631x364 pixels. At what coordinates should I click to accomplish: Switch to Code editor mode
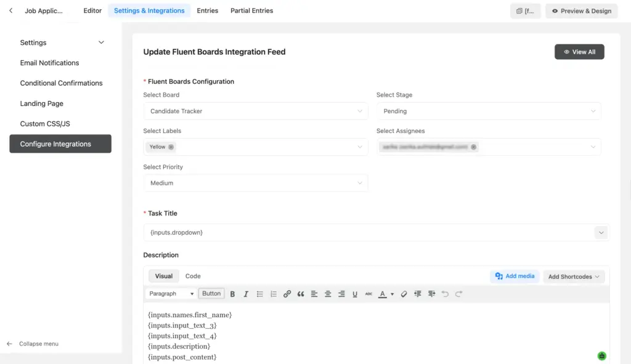[x=193, y=277]
